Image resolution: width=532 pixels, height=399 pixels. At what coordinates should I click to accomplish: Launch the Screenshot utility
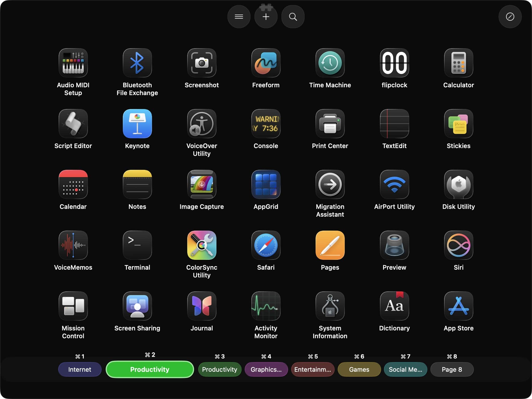pos(202,63)
